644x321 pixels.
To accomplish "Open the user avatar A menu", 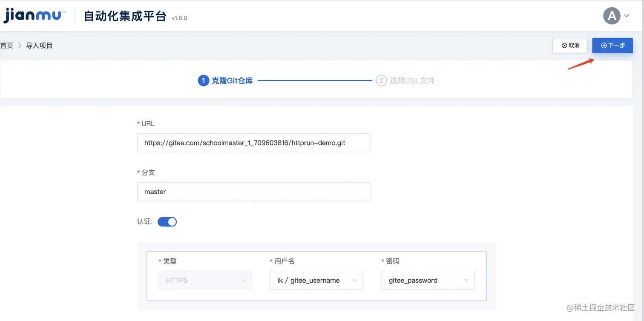I will pyautogui.click(x=612, y=16).
